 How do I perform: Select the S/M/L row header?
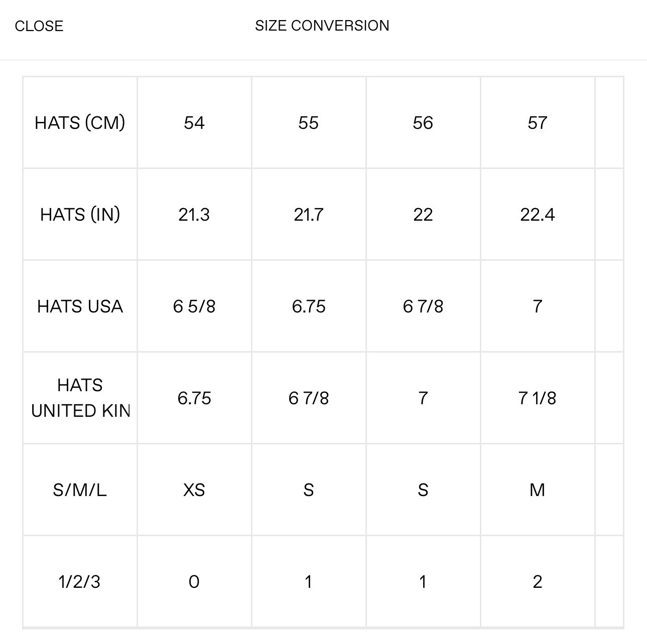click(80, 490)
